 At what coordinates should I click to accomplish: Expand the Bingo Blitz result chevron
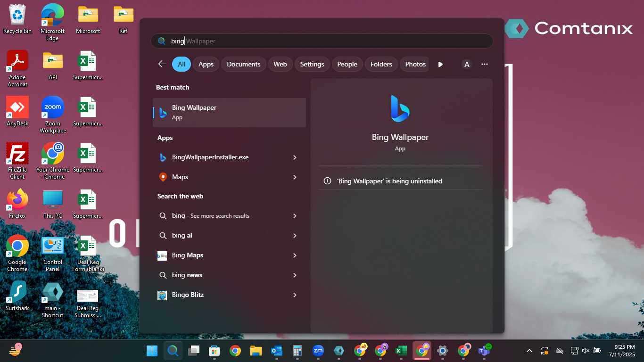[x=295, y=295]
